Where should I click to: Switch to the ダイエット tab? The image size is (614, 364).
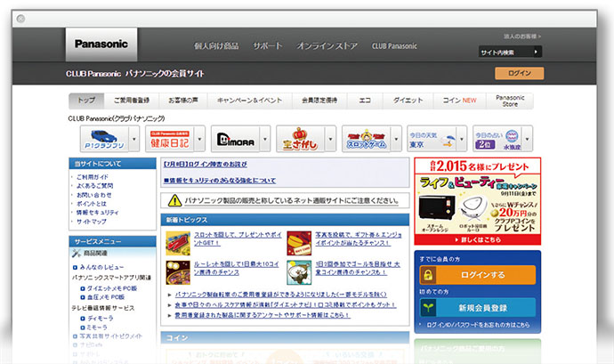[x=408, y=101]
